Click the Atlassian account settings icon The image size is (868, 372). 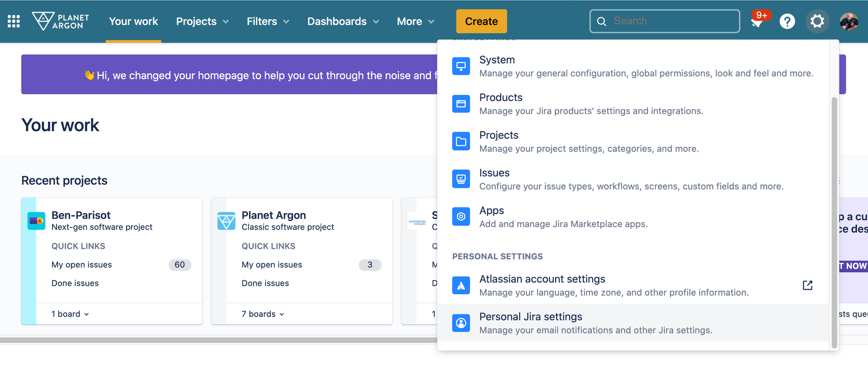coord(461,285)
